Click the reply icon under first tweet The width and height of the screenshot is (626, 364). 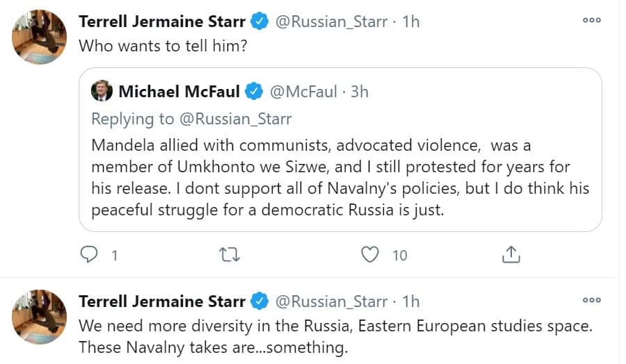90,255
